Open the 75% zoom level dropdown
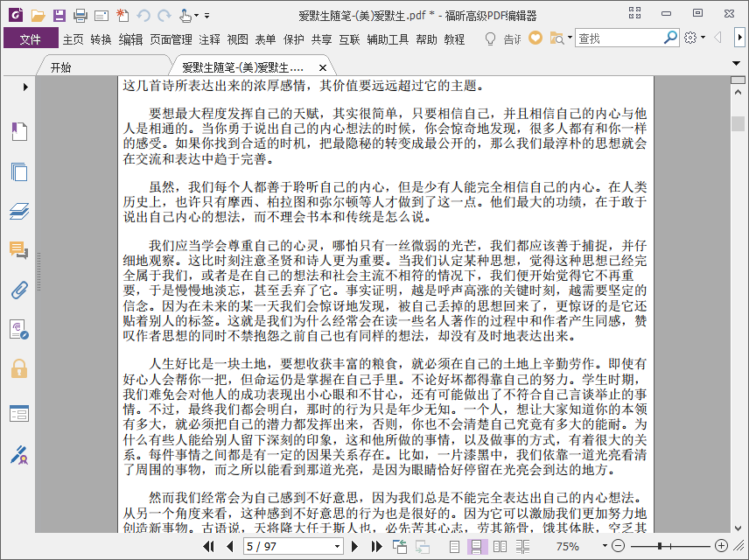The height and width of the screenshot is (560, 749). point(605,546)
